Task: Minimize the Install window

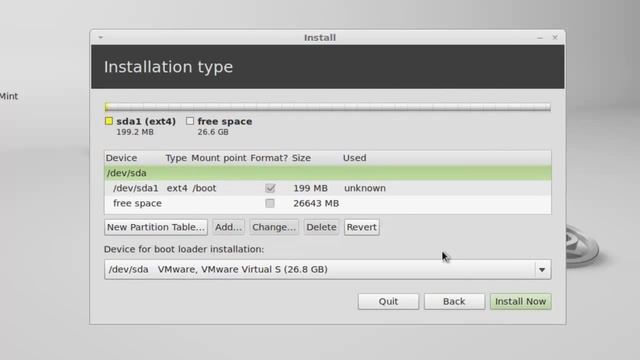Action: [540, 38]
